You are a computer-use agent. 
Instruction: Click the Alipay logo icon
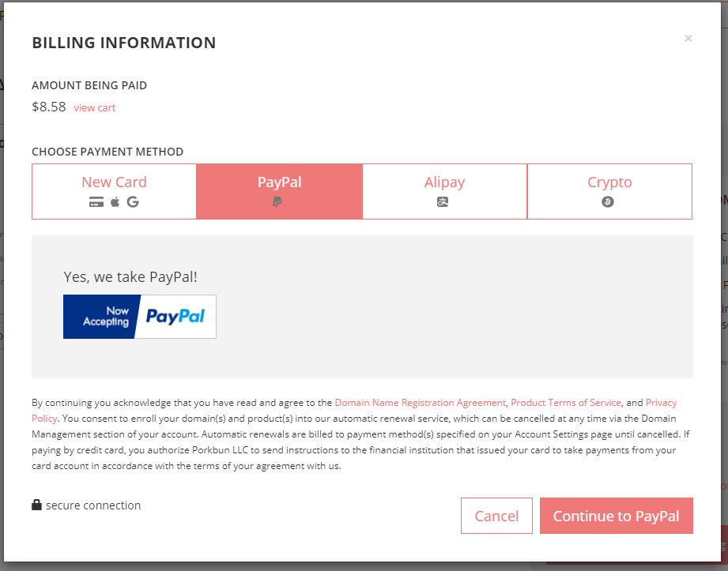[443, 201]
